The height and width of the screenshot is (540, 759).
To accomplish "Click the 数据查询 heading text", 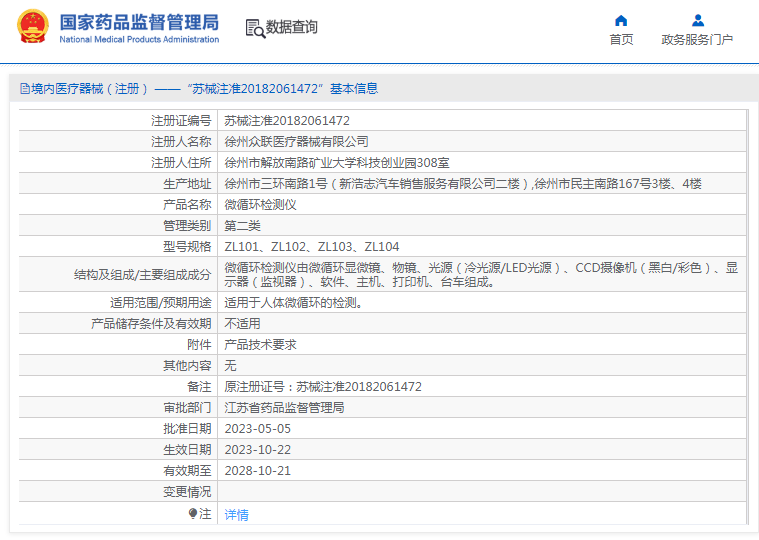I will (291, 27).
